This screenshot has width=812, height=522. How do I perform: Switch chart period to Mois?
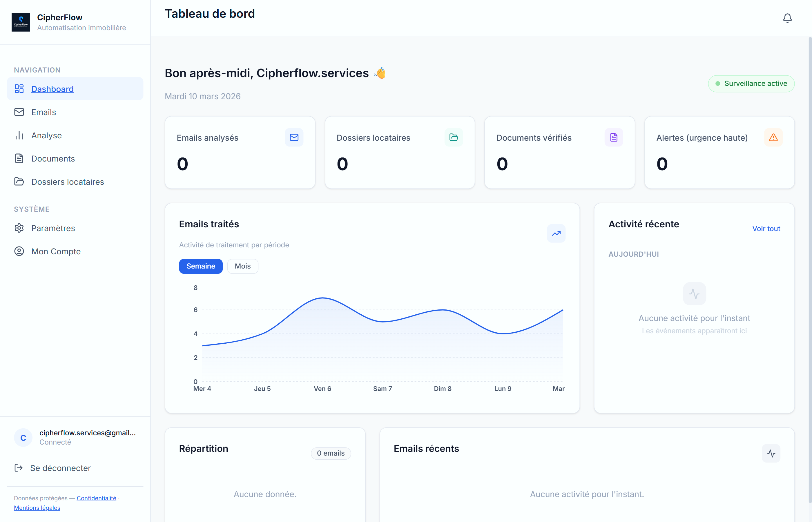coord(242,266)
